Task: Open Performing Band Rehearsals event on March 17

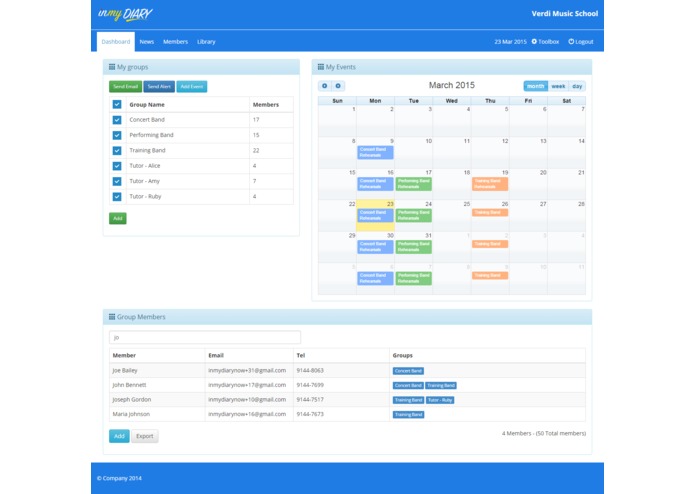Action: (x=414, y=184)
